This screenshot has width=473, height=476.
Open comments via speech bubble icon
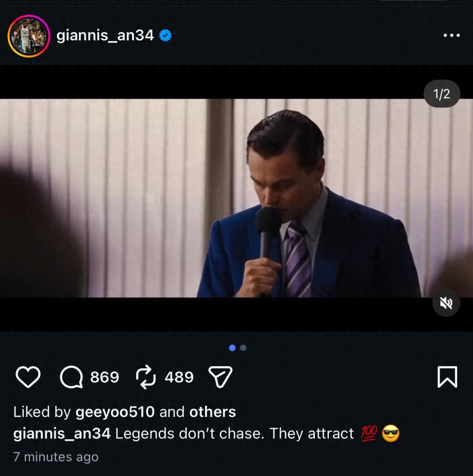[71, 377]
